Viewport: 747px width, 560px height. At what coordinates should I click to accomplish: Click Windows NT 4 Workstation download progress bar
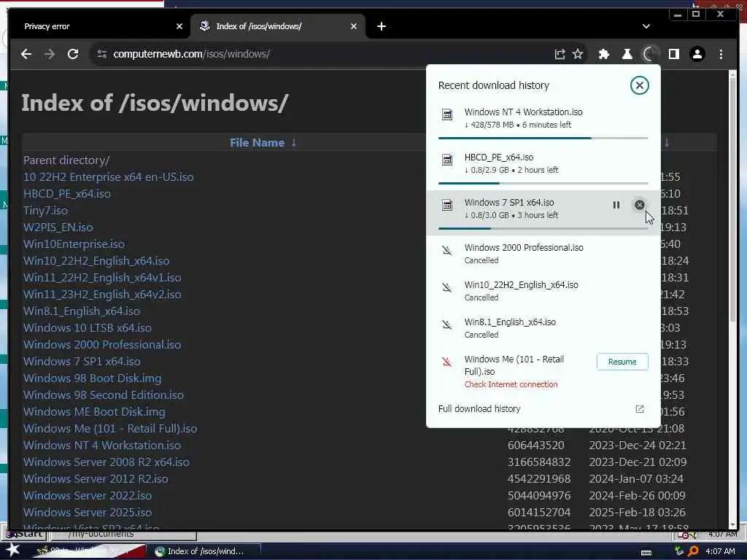[543, 138]
